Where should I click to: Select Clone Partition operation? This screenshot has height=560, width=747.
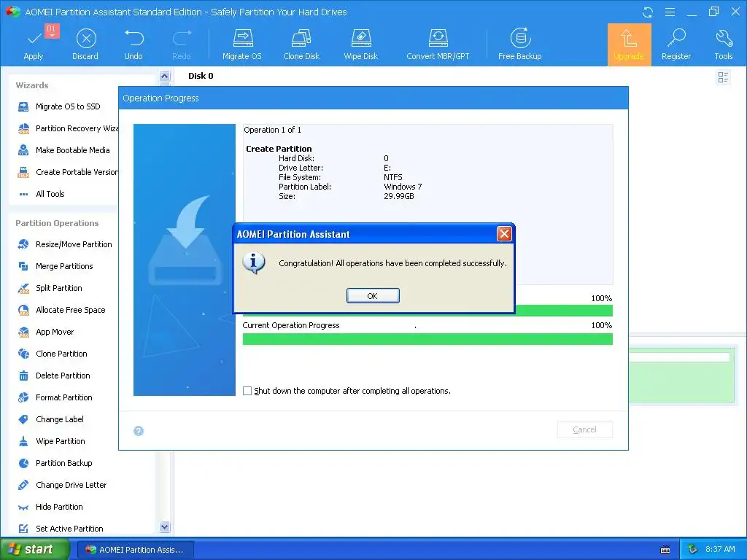click(52, 354)
